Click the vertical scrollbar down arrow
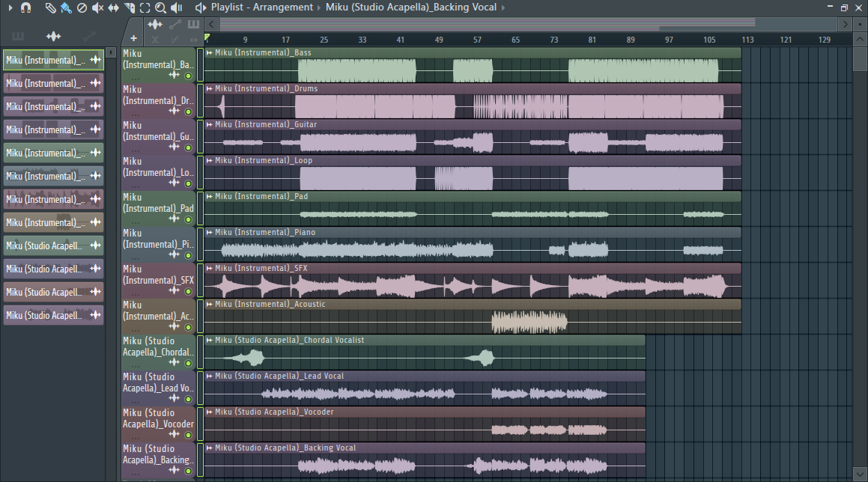The image size is (868, 482). tap(860, 474)
